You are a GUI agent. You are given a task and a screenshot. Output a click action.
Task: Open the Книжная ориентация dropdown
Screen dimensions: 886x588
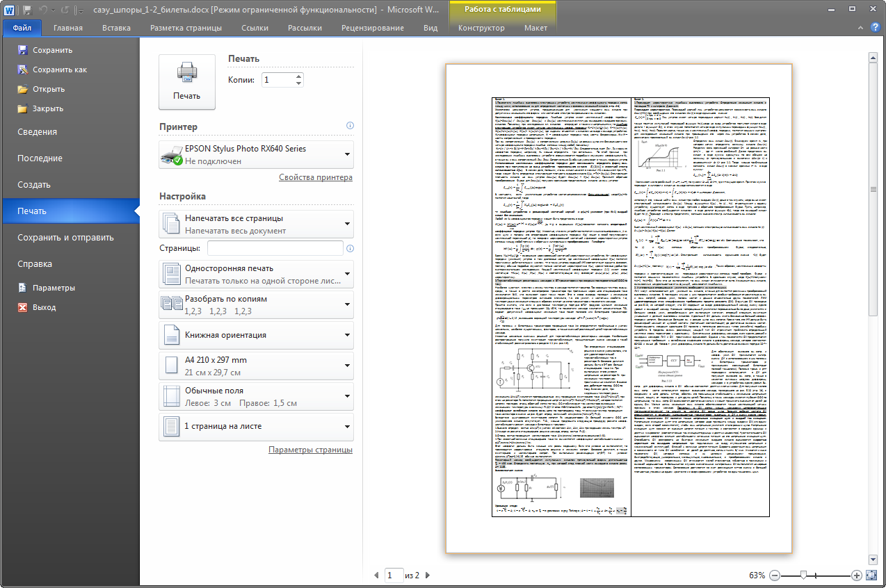256,335
